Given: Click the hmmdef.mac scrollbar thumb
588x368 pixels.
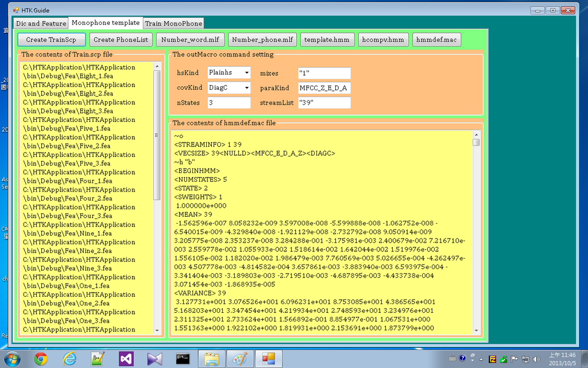Looking at the screenshot, I should click(476, 143).
